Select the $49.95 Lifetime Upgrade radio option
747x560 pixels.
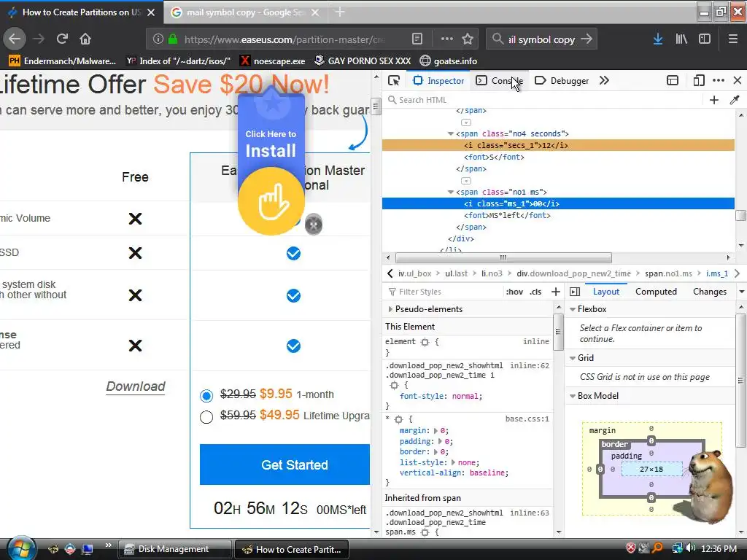tap(206, 416)
